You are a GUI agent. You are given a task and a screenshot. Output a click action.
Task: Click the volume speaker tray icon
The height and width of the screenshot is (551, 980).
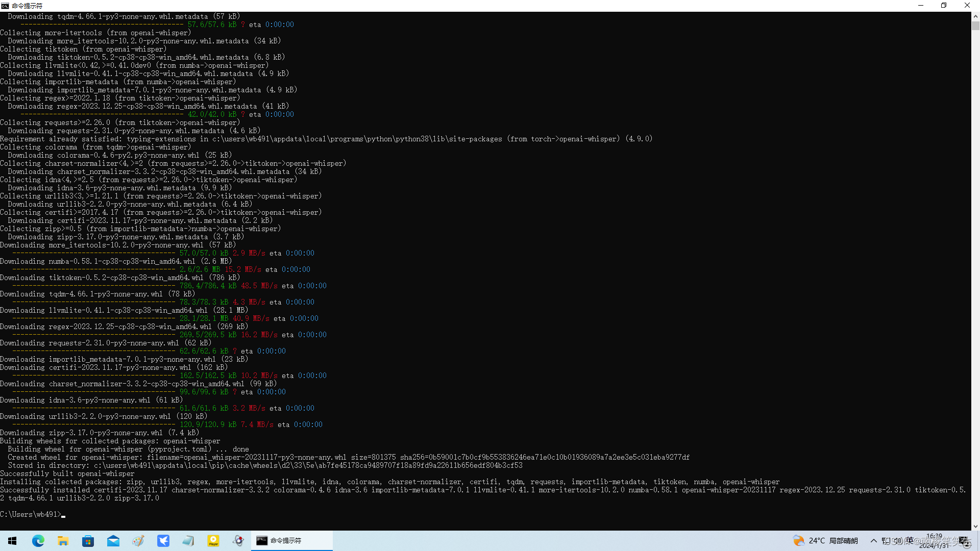click(x=898, y=541)
